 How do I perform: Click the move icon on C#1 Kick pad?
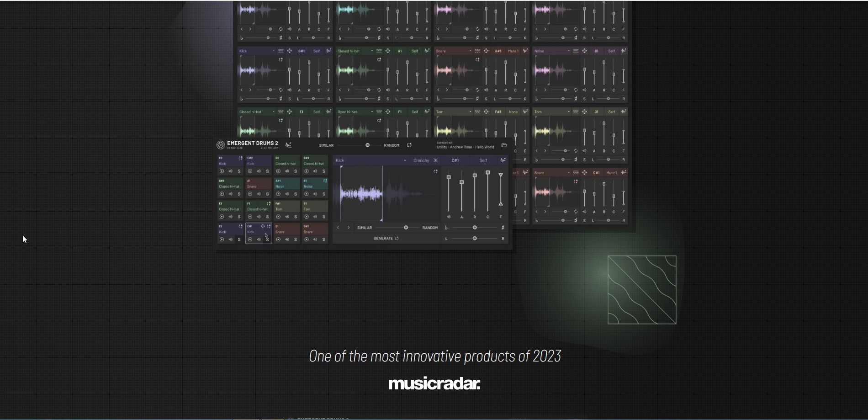tap(263, 226)
